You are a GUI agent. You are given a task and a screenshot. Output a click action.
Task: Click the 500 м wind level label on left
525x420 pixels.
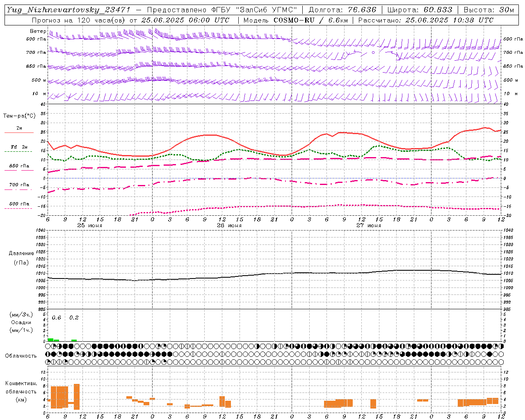coord(39,80)
